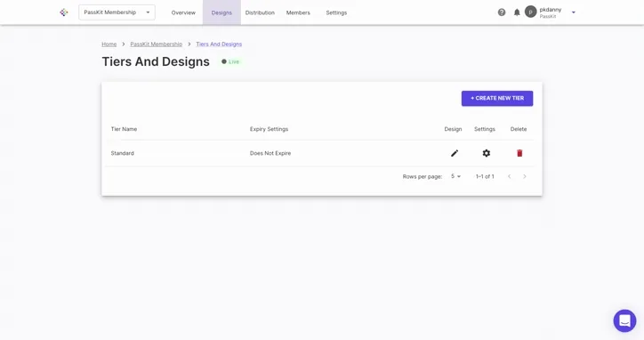
Task: Expand the pkdanny account menu arrow
Action: pos(574,12)
